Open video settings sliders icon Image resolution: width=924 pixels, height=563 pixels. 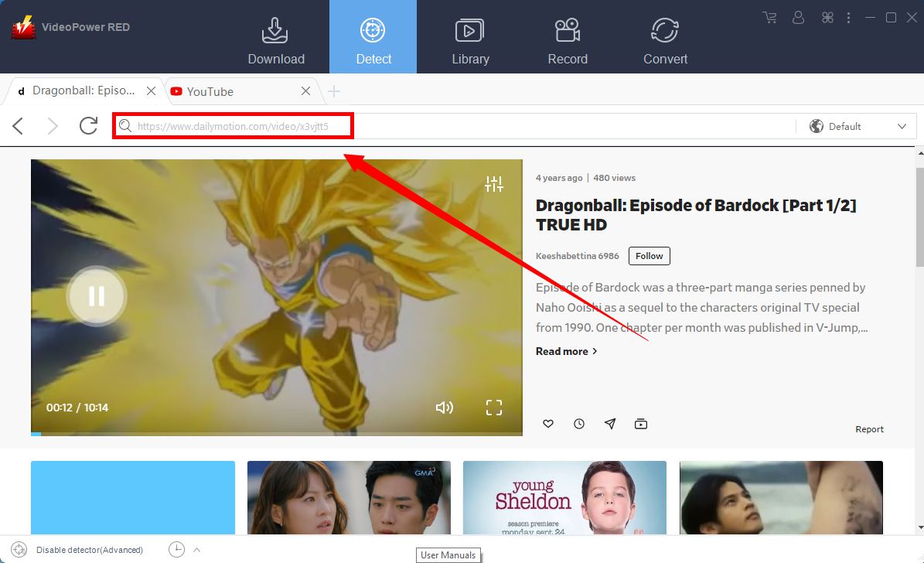tap(494, 184)
